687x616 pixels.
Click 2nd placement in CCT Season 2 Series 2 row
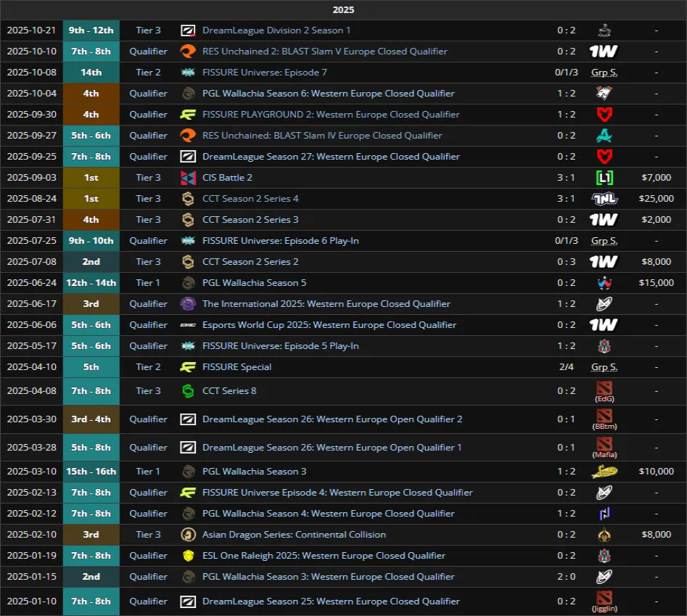pos(91,261)
